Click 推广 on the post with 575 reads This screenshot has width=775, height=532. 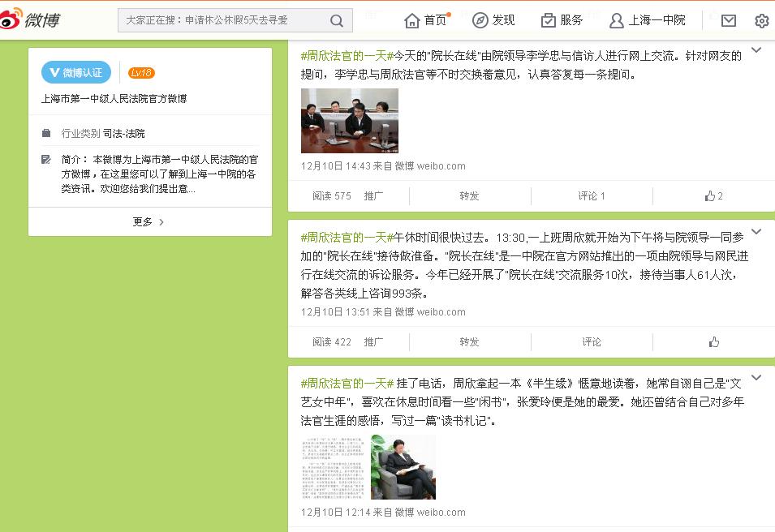pyautogui.click(x=373, y=196)
